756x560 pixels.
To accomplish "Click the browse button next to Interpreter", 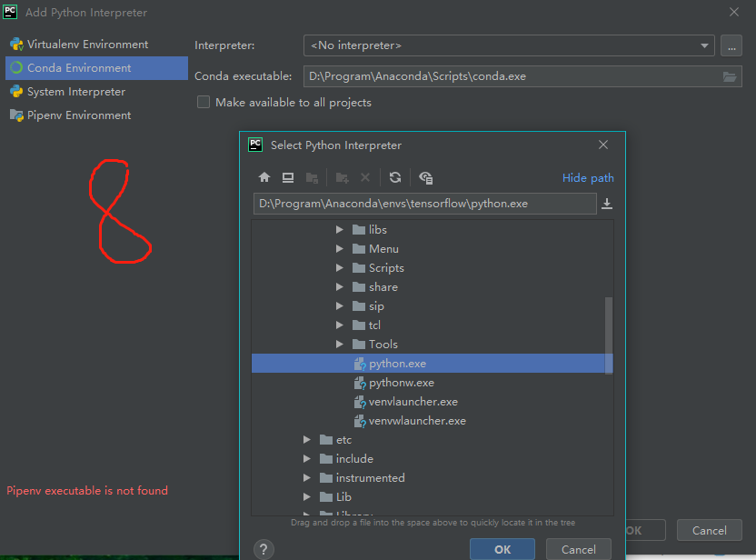I will [731, 45].
